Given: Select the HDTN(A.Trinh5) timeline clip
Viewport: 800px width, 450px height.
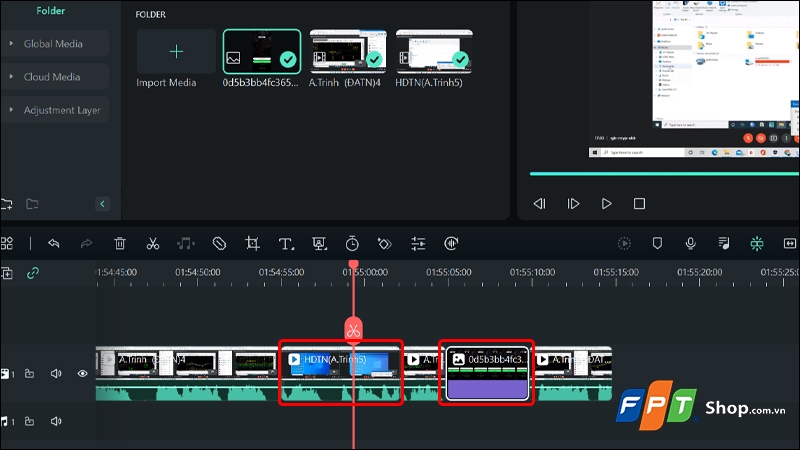Looking at the screenshot, I should pyautogui.click(x=340, y=374).
